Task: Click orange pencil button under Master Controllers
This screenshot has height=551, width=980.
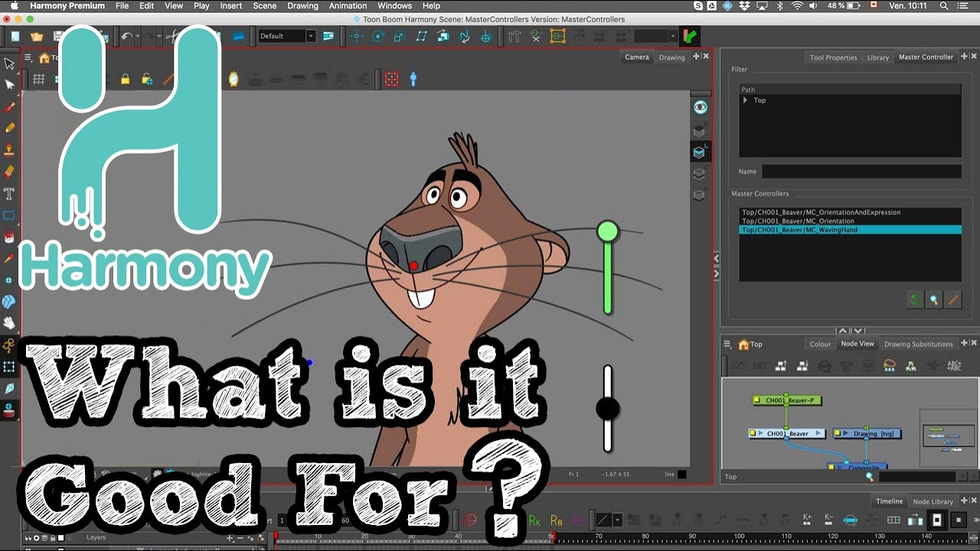Action: pyautogui.click(x=953, y=300)
